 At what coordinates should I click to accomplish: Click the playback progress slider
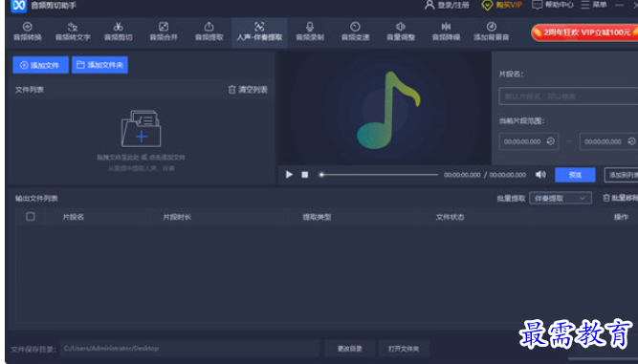pos(379,175)
